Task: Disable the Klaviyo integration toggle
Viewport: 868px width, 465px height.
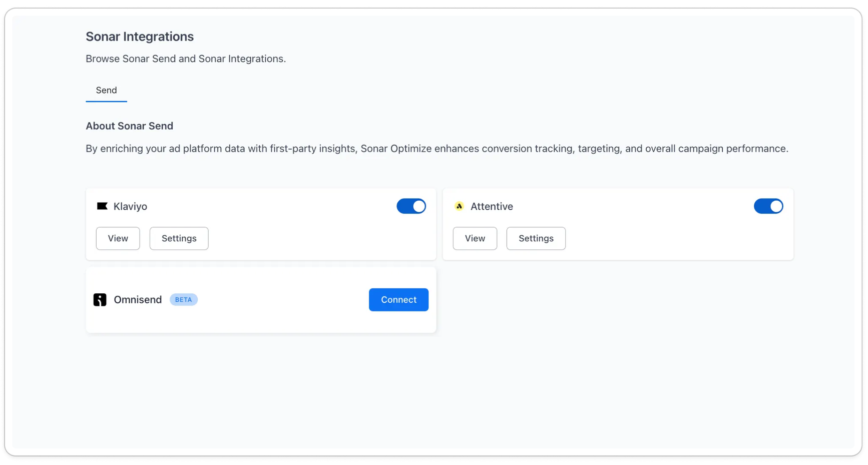Action: (411, 206)
